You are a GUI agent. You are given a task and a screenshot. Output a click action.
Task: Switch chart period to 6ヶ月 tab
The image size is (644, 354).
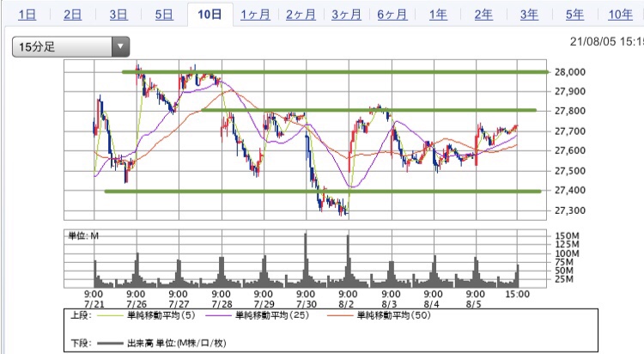pos(392,15)
